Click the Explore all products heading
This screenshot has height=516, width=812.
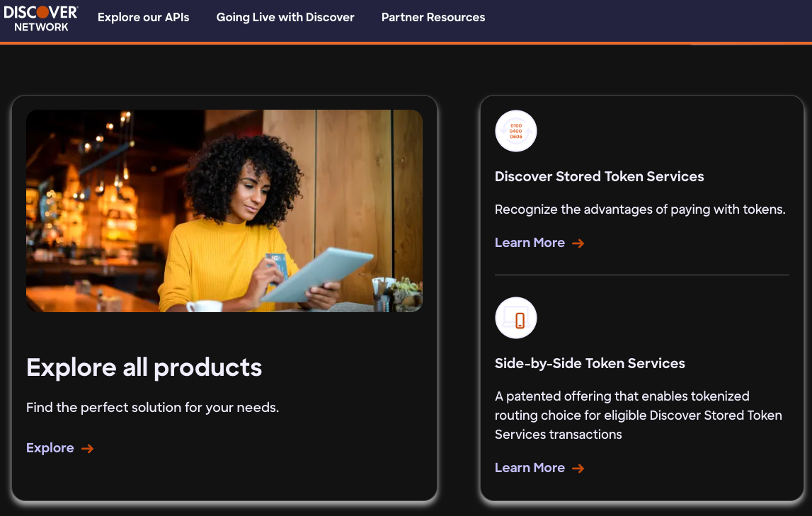pos(144,367)
